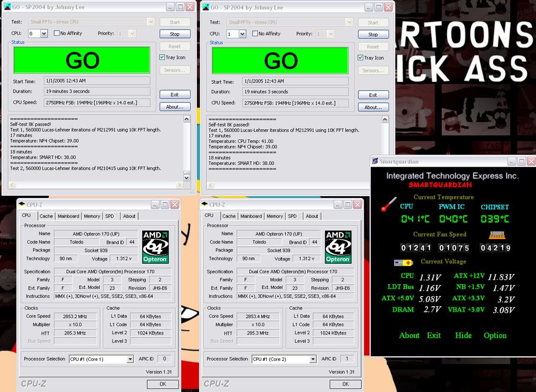The height and width of the screenshot is (392, 536).
Task: Stop the stress test in left SP2004
Action: click(175, 34)
